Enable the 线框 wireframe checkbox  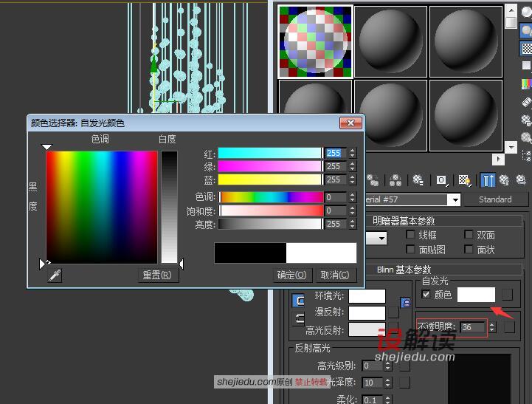coord(410,235)
